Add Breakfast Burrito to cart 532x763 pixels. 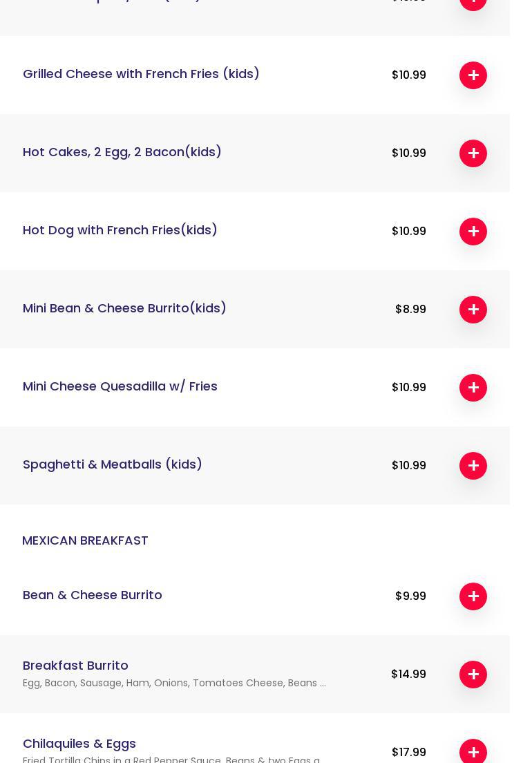coord(473,675)
